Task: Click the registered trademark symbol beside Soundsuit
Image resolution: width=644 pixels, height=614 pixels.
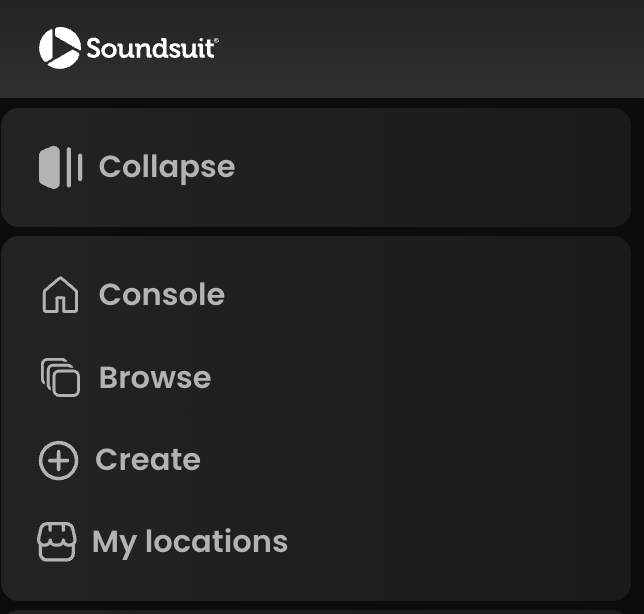Action: point(216,41)
